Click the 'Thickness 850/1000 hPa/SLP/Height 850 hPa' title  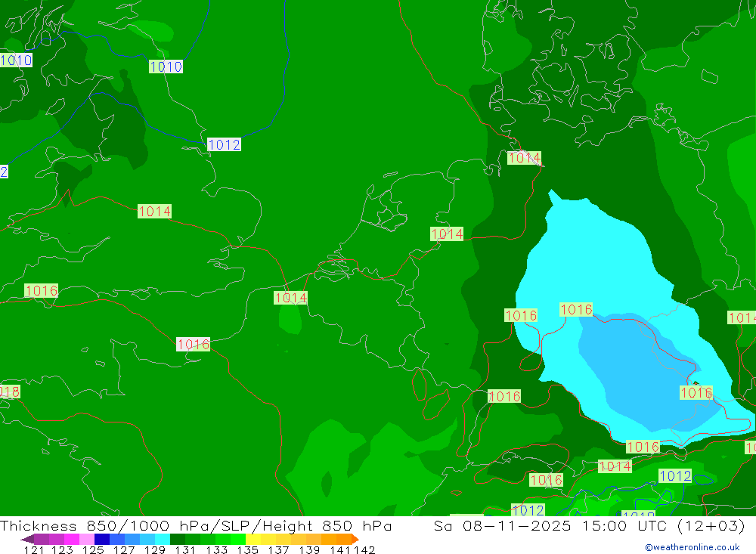pos(196,525)
